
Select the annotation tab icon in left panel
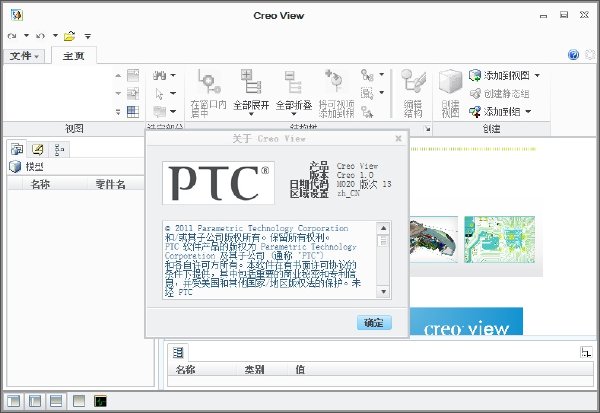point(38,149)
